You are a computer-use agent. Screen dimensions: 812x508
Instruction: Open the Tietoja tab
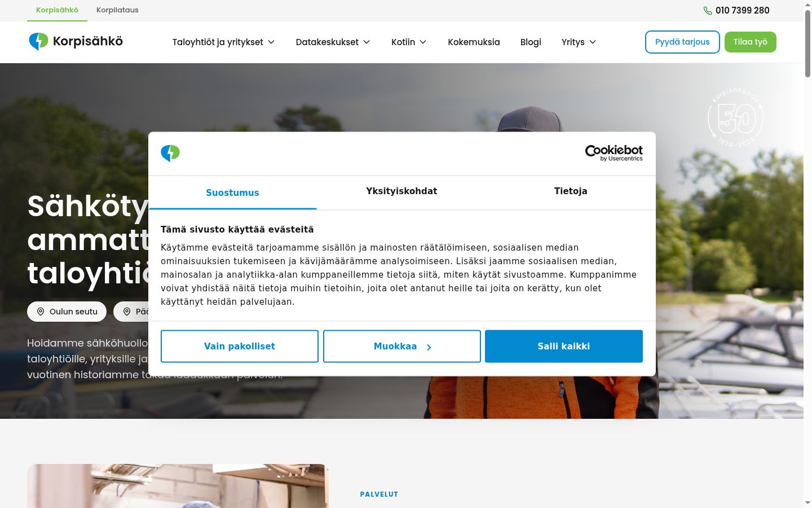pos(571,191)
